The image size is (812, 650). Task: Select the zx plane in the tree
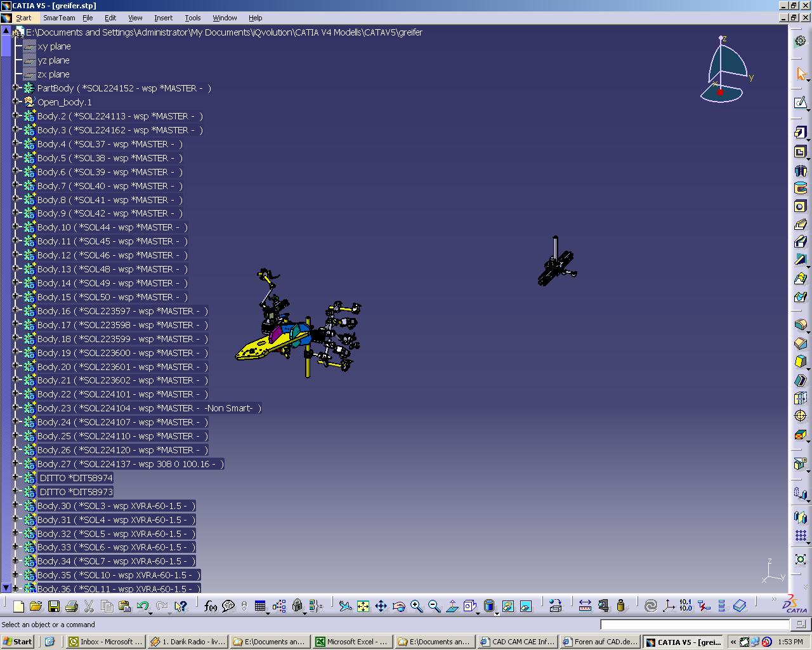(53, 74)
